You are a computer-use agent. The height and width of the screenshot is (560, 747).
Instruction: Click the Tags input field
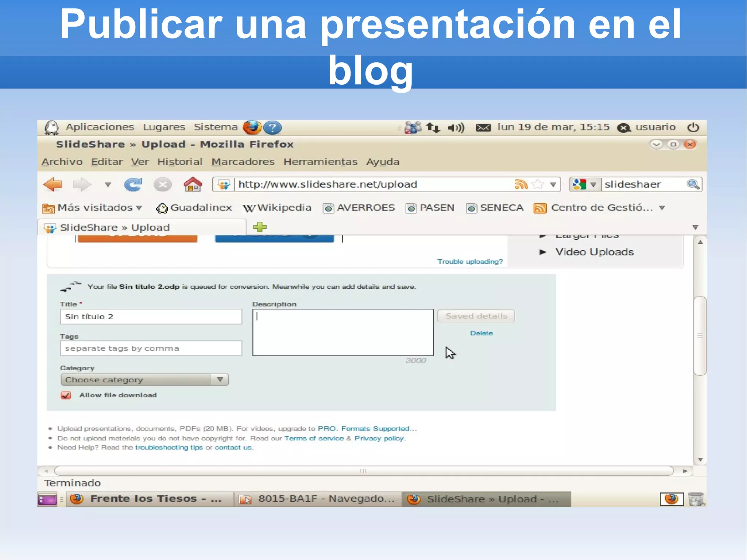(151, 348)
